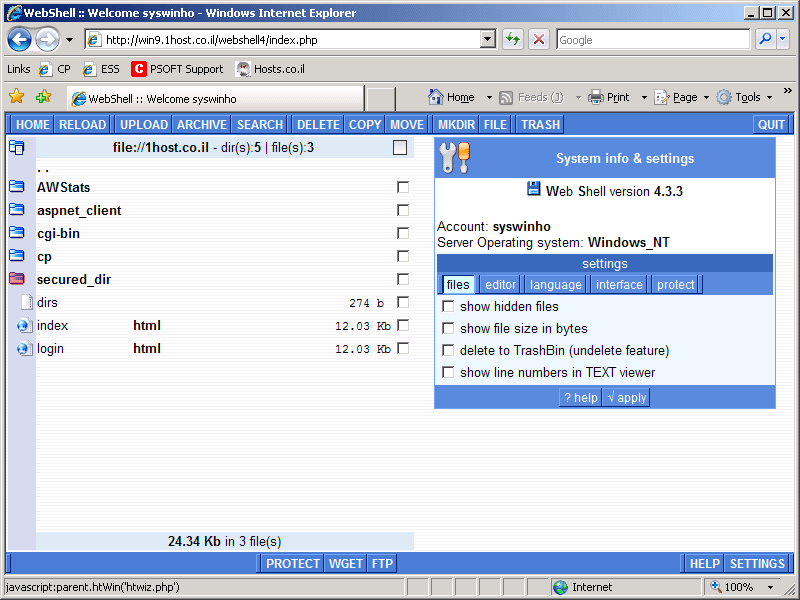The width and height of the screenshot is (800, 600).
Task: Check the box next to cgi-bin folder
Action: [x=403, y=233]
